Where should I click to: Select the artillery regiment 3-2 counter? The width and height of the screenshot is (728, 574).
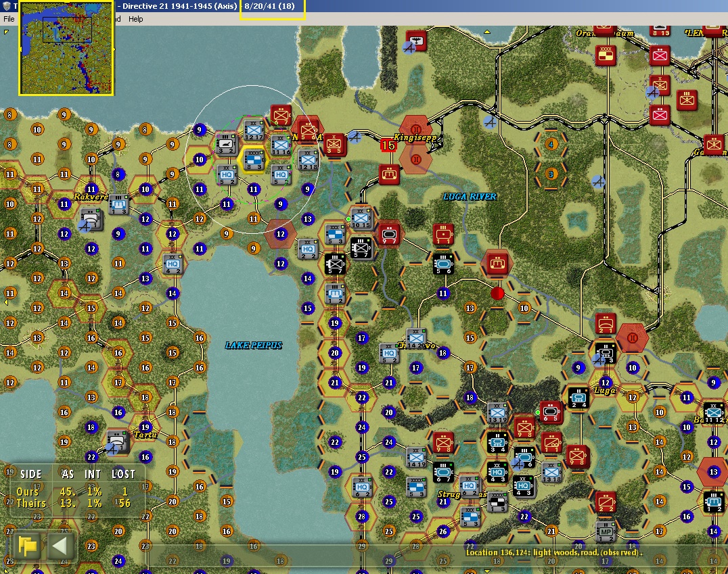point(227,145)
